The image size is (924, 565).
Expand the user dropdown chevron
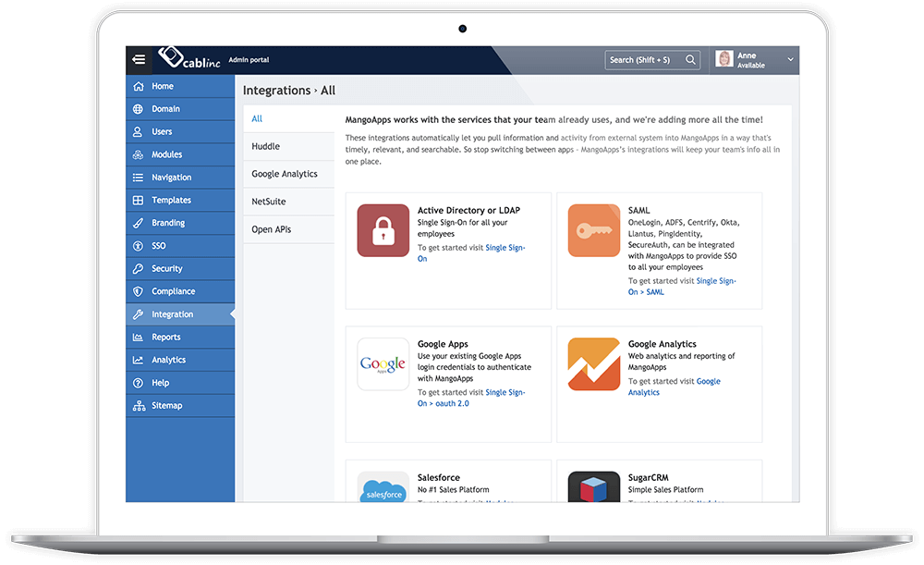click(790, 59)
